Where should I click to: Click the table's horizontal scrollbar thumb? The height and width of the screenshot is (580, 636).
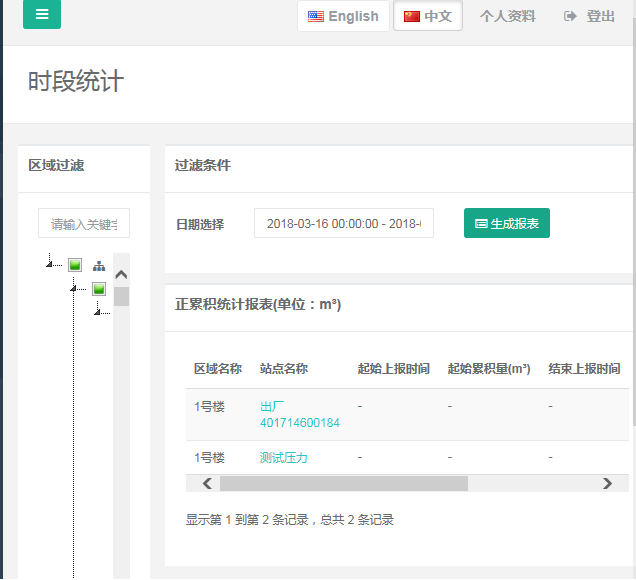pos(343,484)
